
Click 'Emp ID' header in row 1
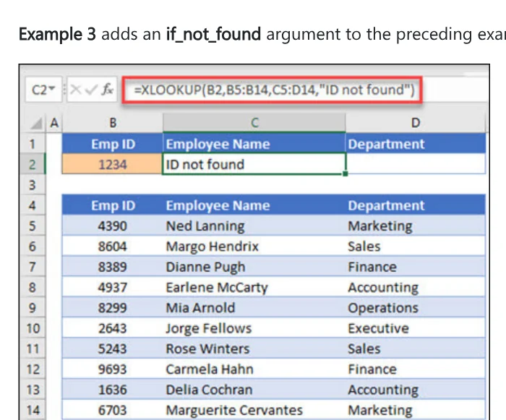tap(113, 144)
